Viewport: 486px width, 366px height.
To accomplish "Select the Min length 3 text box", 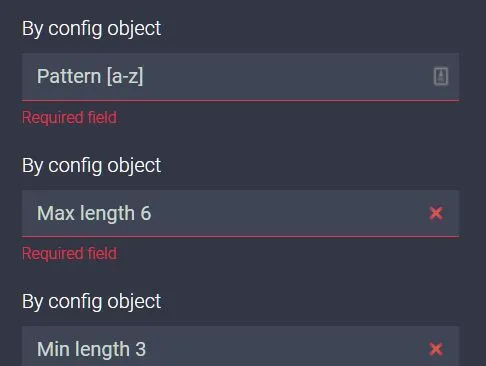I will [240, 346].
